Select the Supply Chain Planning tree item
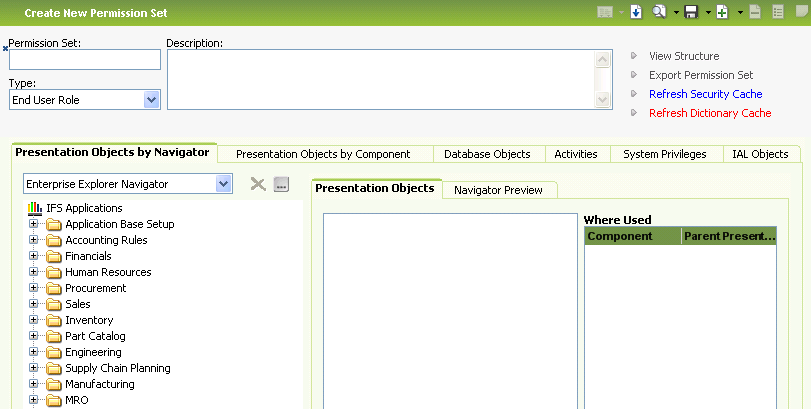Image resolution: width=811 pixels, height=409 pixels. (x=117, y=368)
